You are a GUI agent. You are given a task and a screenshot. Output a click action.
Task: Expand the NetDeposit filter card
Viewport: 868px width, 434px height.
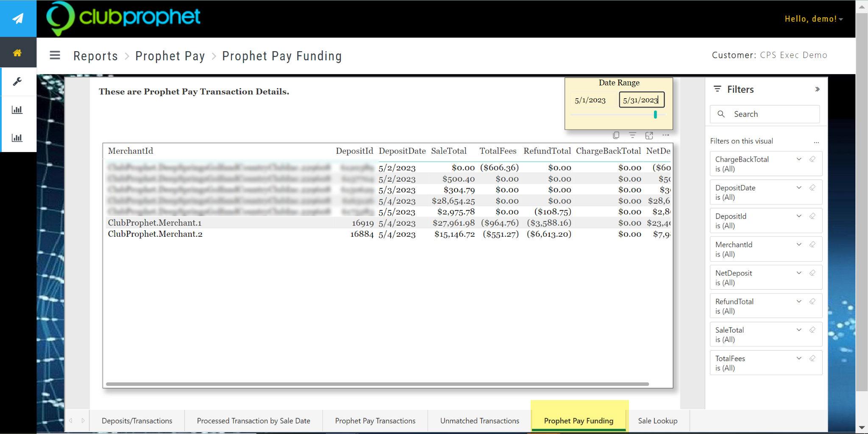(799, 273)
